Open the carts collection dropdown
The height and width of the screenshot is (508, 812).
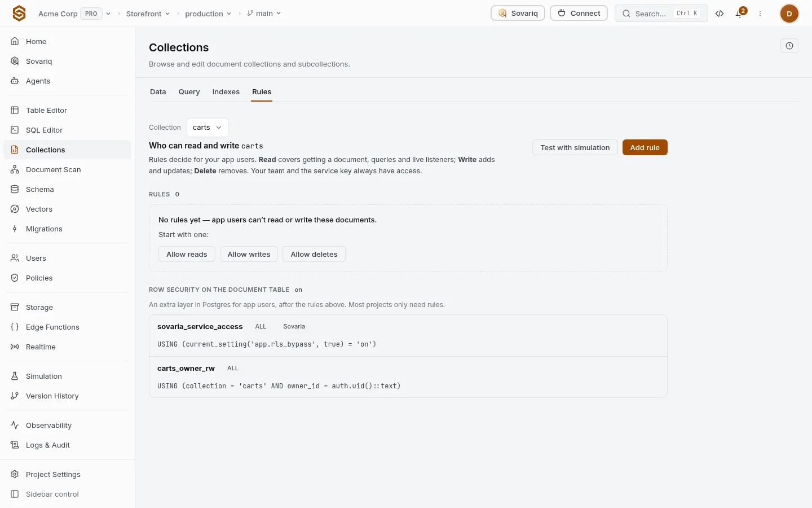[208, 128]
